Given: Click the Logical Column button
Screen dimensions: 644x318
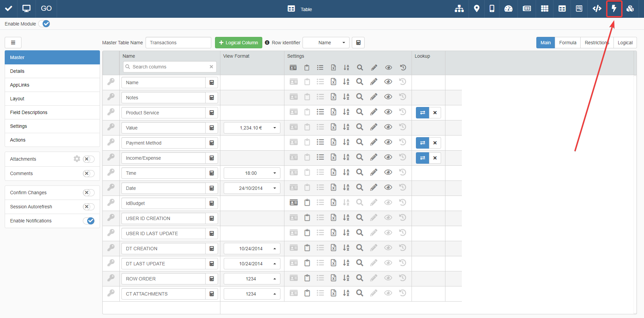Looking at the screenshot, I should click(x=238, y=43).
